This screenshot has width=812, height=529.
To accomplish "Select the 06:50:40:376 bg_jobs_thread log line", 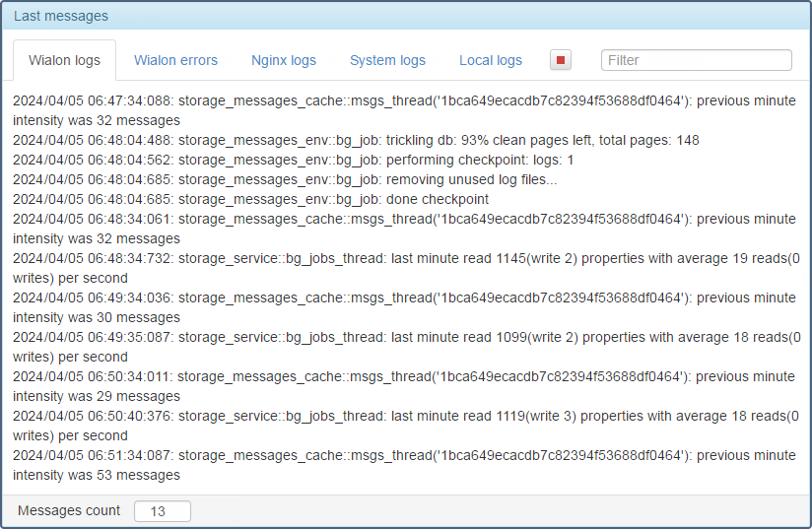I will click(405, 426).
